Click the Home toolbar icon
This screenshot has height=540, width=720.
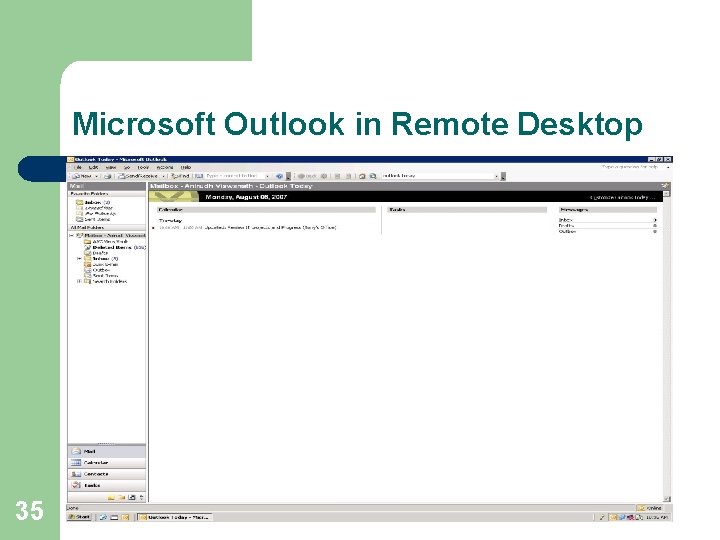pos(362,176)
